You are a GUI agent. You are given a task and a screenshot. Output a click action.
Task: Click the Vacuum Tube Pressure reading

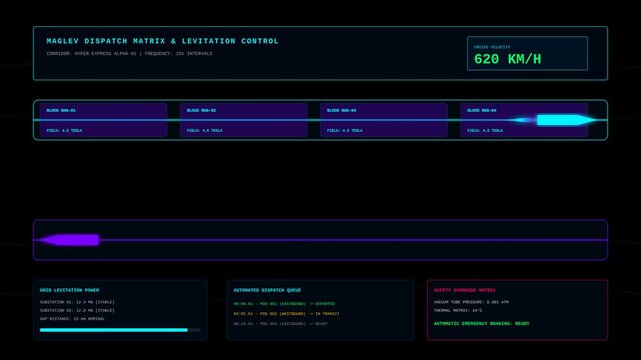(x=471, y=302)
